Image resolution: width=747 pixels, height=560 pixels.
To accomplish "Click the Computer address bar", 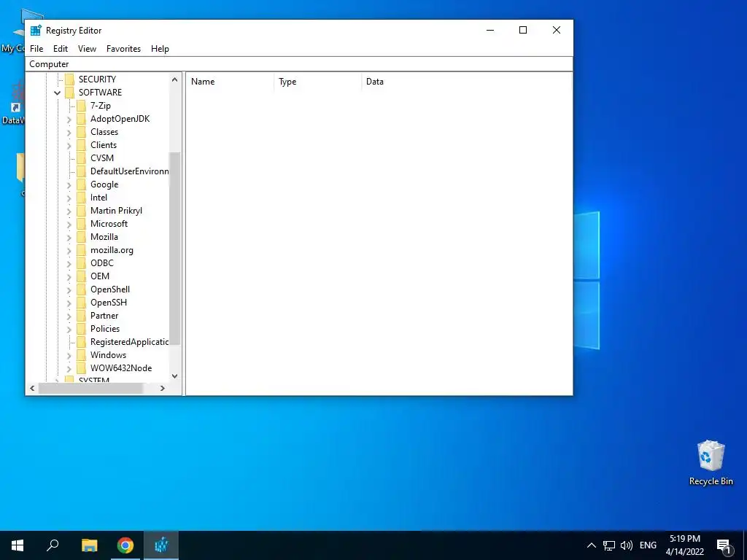I will 298,64.
